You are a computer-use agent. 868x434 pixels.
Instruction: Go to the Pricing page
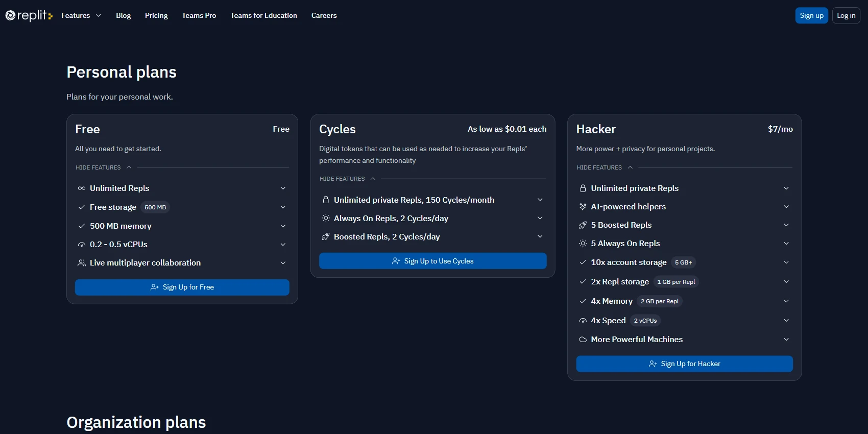(156, 15)
